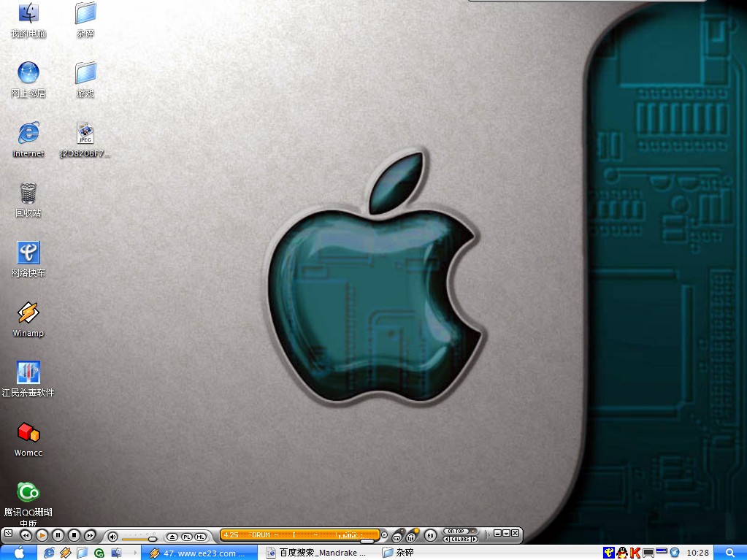This screenshot has width=747, height=560.
Task: Open the Winamp equalizer (EQ) button
Action: pyautogui.click(x=430, y=536)
